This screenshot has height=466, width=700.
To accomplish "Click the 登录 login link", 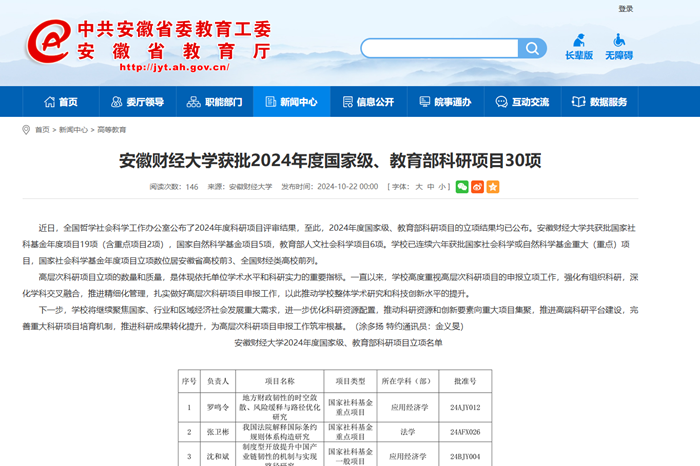I will pyautogui.click(x=625, y=9).
